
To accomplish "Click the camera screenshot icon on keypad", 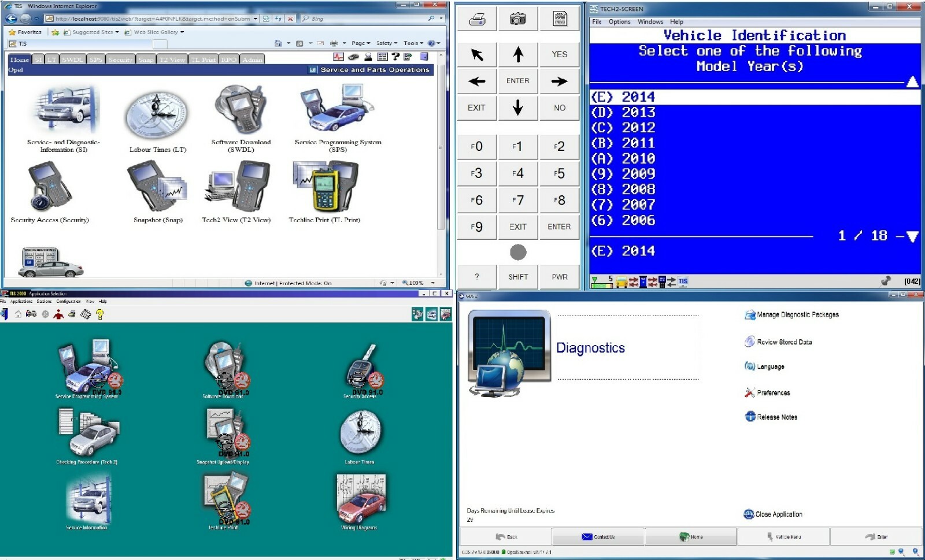I will (517, 19).
